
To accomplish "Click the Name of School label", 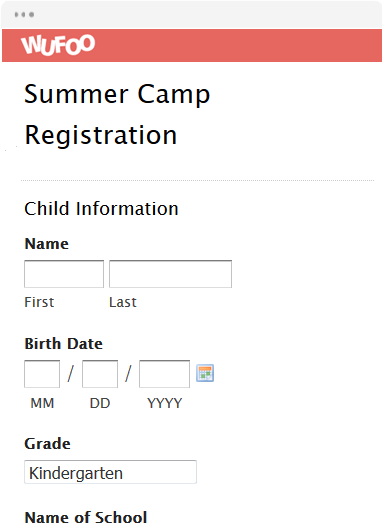I will tap(86, 517).
